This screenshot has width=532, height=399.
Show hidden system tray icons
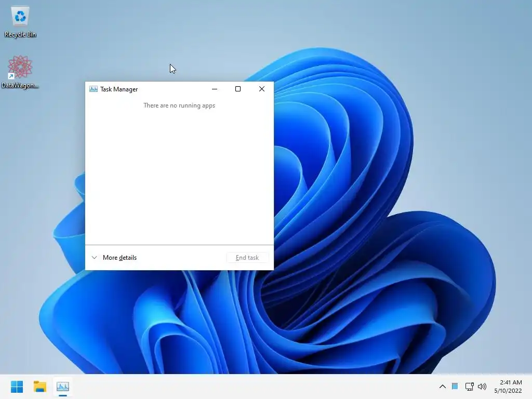(x=443, y=387)
